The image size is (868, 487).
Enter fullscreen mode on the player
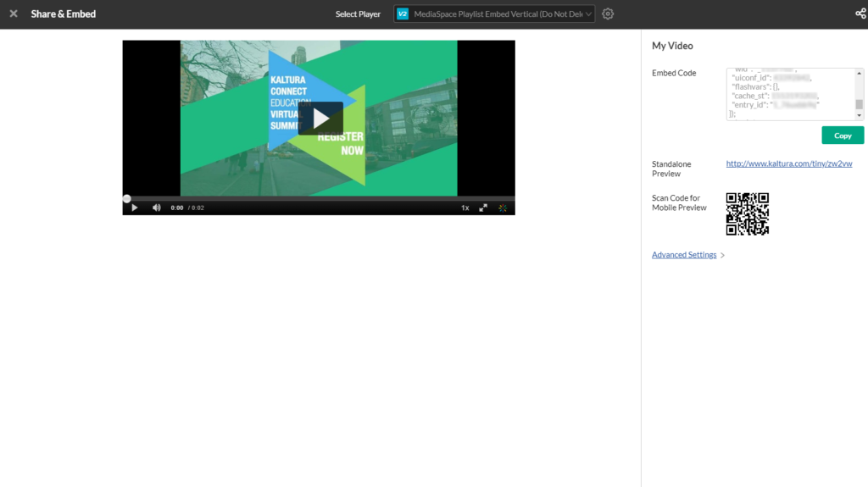point(483,208)
